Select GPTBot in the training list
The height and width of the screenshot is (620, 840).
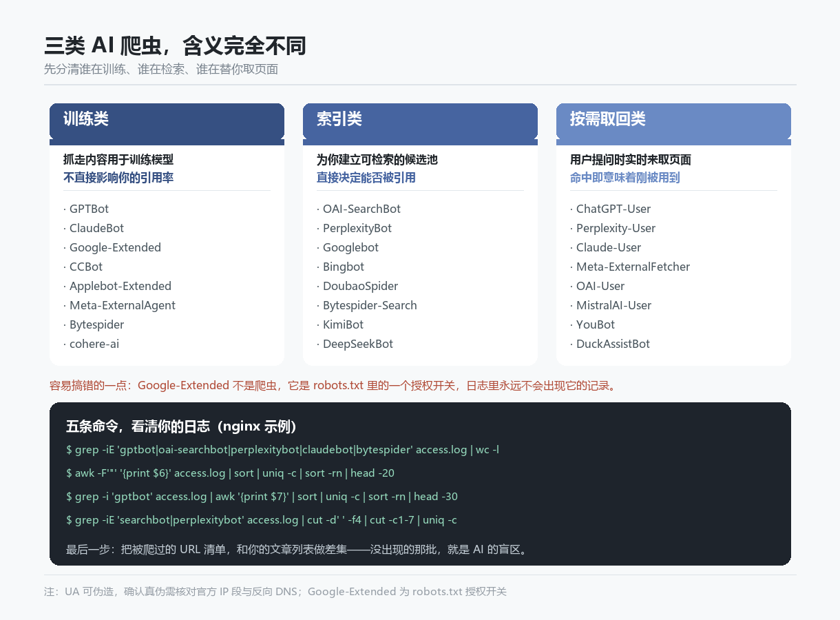point(86,209)
